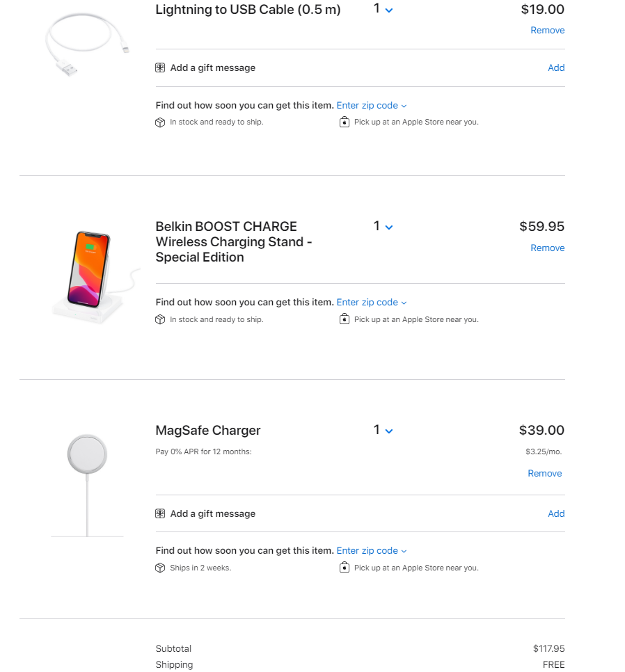This screenshot has width=625, height=672.
Task: Click the gift icon for MagSafe Charger
Action: (x=160, y=514)
